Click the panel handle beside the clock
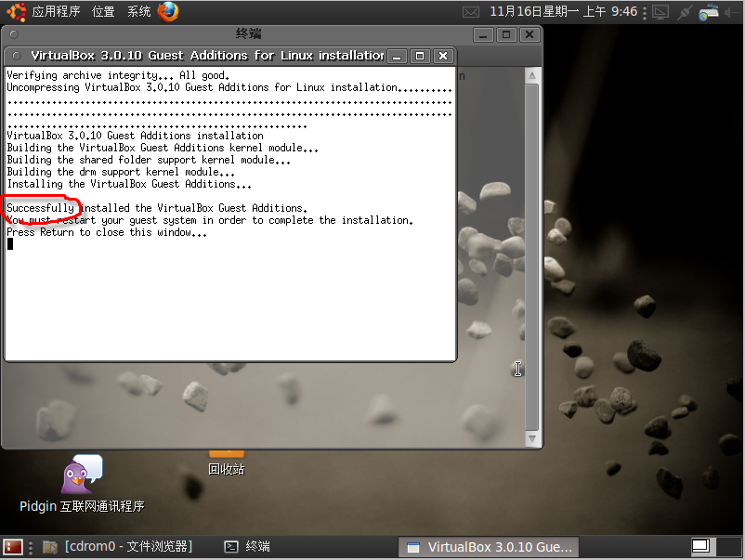Screen dimensions: 745x560 point(645,12)
